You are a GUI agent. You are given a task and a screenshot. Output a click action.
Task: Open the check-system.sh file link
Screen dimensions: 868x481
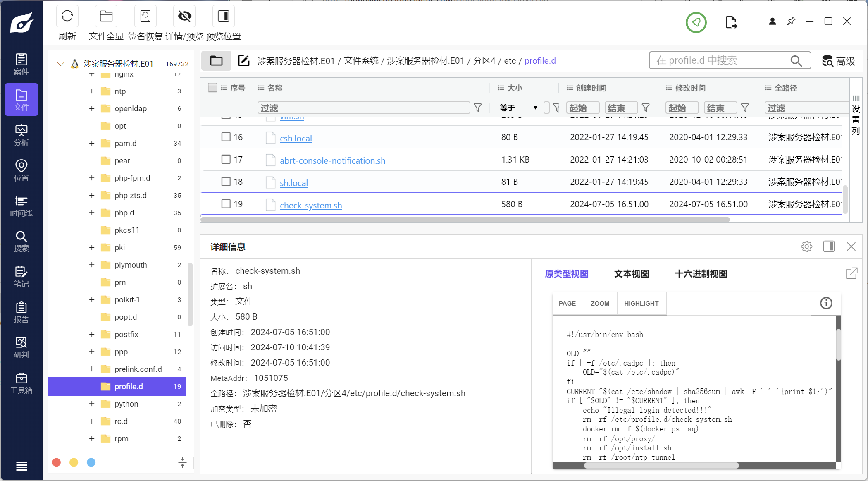pyautogui.click(x=311, y=205)
